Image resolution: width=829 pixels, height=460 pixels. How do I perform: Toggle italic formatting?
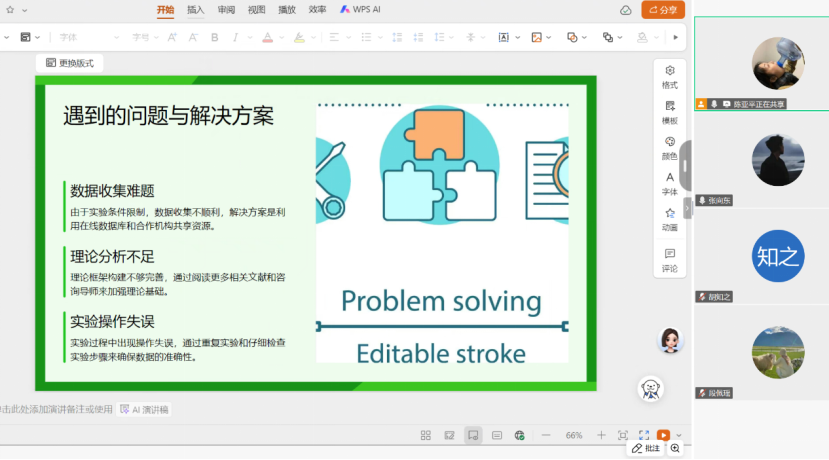(235, 37)
